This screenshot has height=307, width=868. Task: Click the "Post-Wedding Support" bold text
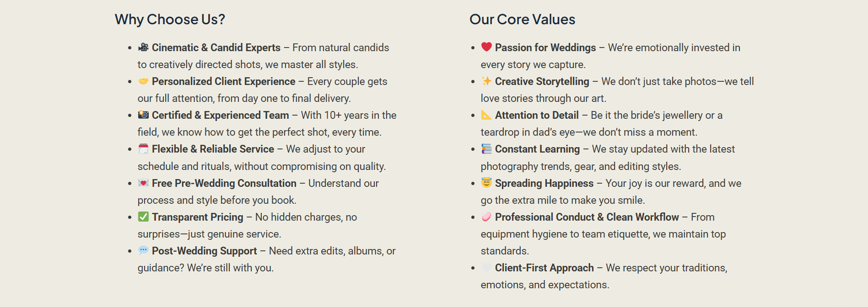204,251
